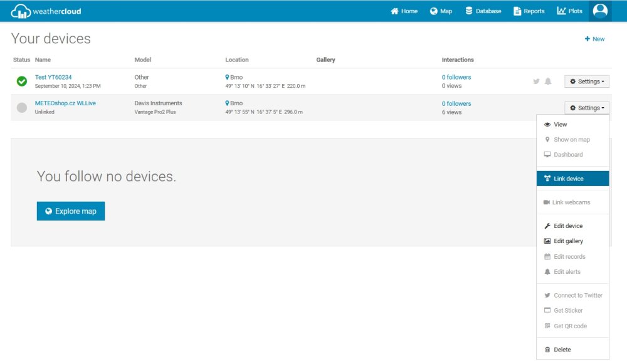Select Edit gallery menu entry

point(568,241)
